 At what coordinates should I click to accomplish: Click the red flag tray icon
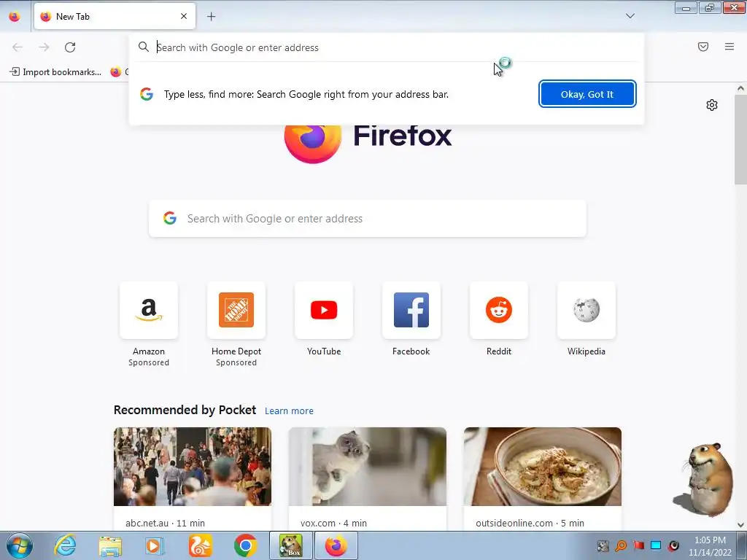(x=638, y=545)
